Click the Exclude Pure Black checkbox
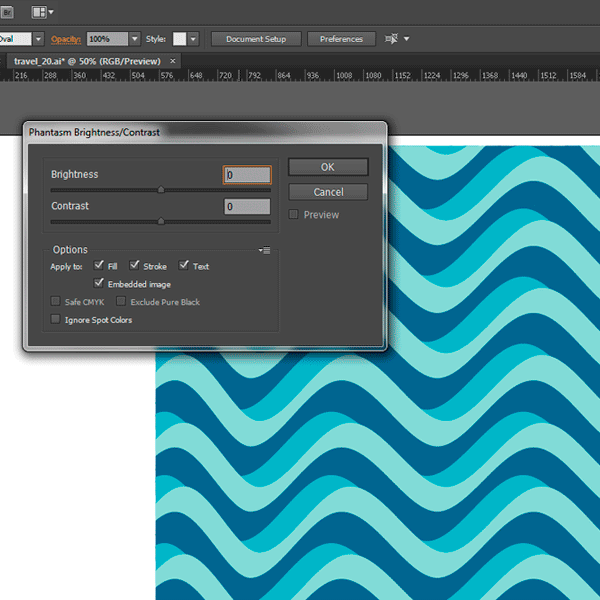600x600 pixels. (121, 301)
